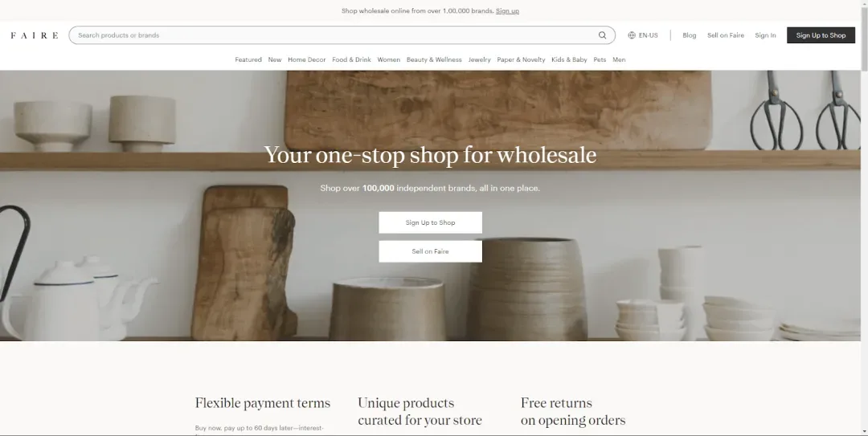Open the Home Decor category

pos(307,59)
